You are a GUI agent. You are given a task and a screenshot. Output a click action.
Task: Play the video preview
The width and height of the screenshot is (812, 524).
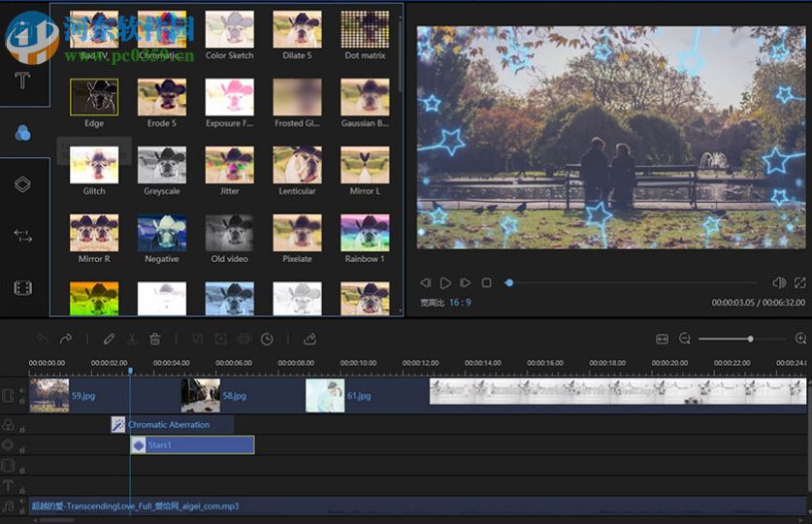click(445, 282)
